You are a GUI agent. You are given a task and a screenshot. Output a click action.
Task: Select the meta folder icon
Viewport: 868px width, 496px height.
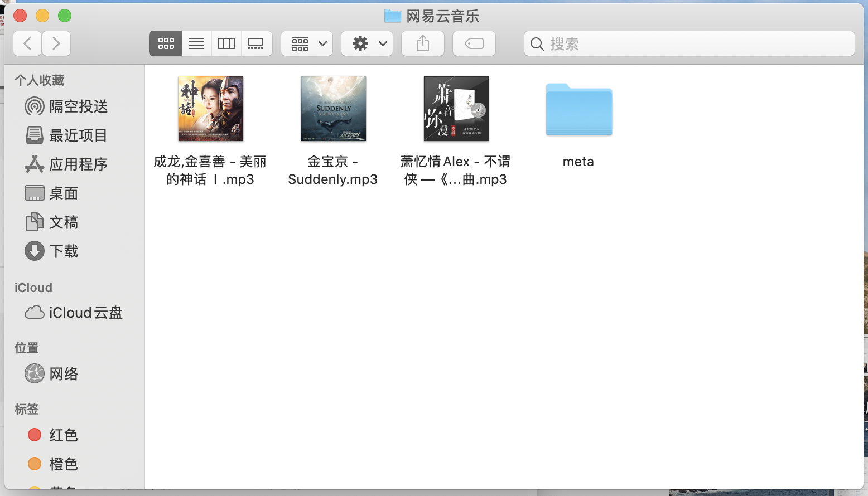[579, 109]
